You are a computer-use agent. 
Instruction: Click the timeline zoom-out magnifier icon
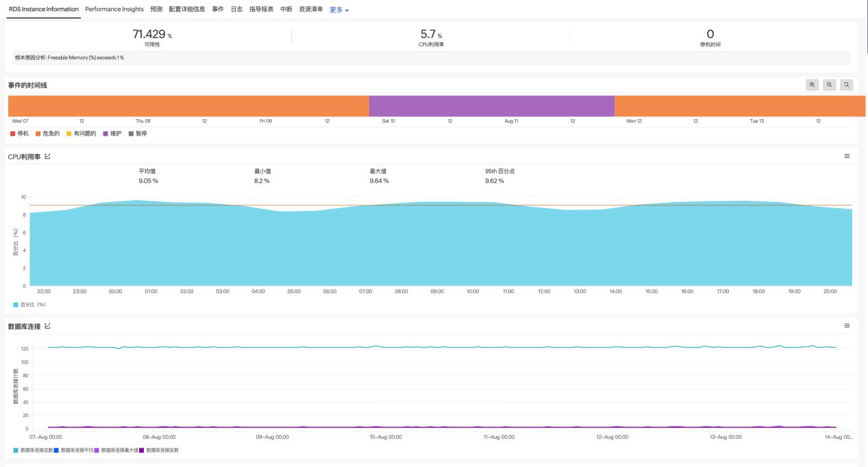(830, 85)
